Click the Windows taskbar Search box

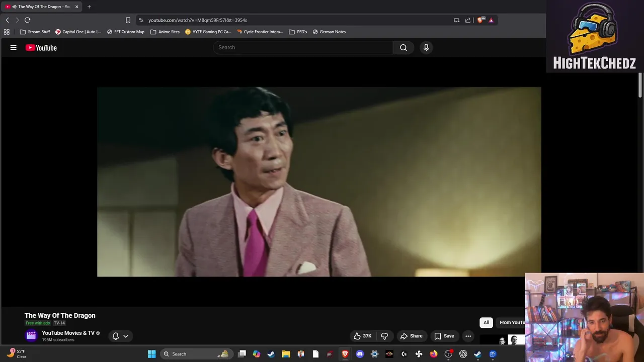(x=196, y=354)
